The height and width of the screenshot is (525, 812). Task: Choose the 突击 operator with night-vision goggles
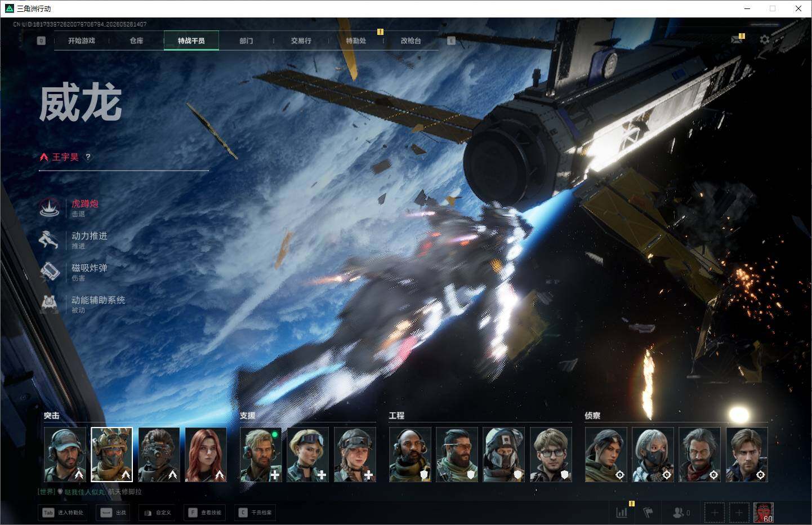coord(159,455)
